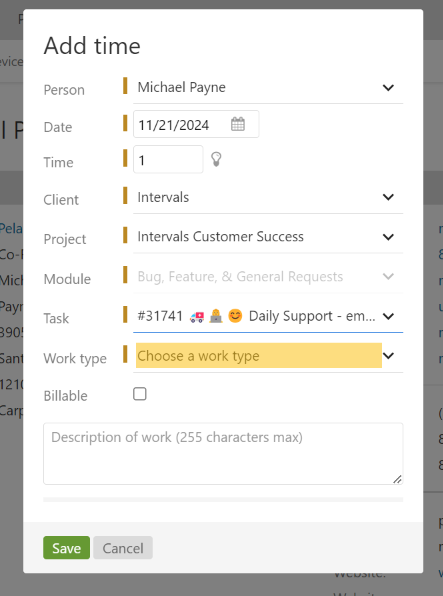This screenshot has width=443, height=596.
Task: Open the calendar date picker icon
Action: [238, 124]
